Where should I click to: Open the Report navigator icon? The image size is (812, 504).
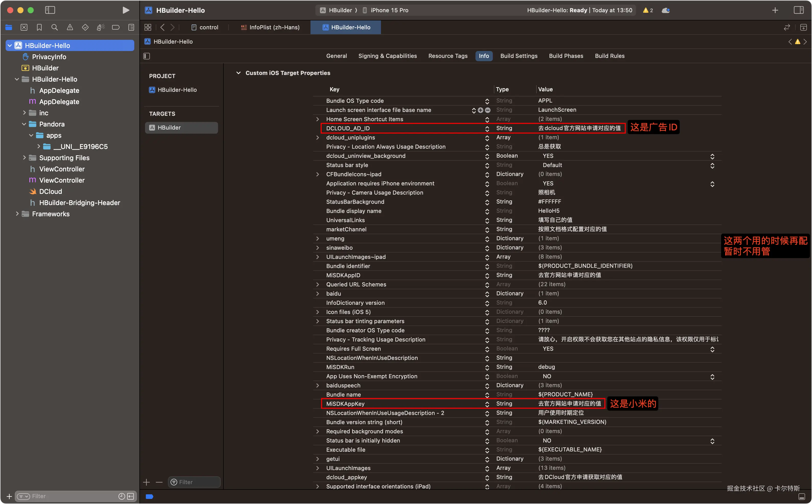(131, 27)
